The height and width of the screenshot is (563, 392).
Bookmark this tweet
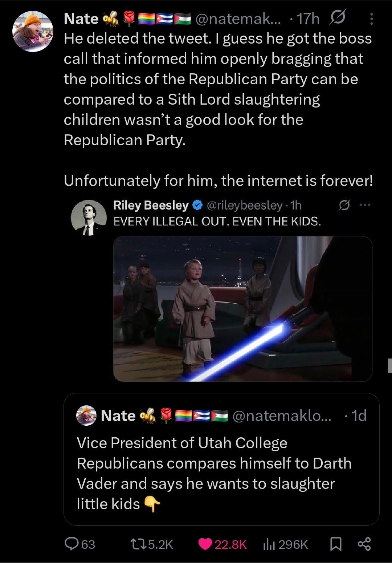pos(336,544)
